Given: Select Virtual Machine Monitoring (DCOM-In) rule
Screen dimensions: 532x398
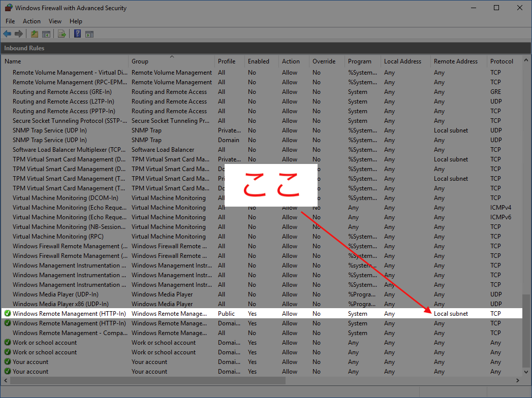Looking at the screenshot, I should point(261,198).
